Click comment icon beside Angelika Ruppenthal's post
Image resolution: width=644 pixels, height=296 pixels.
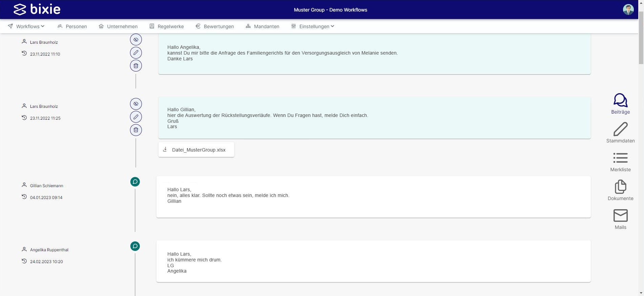(x=135, y=246)
